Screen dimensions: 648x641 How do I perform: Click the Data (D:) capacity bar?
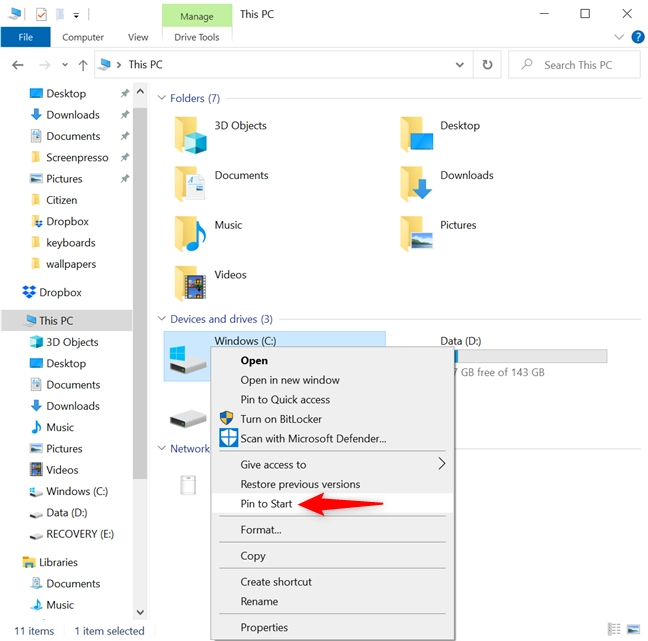[531, 356]
